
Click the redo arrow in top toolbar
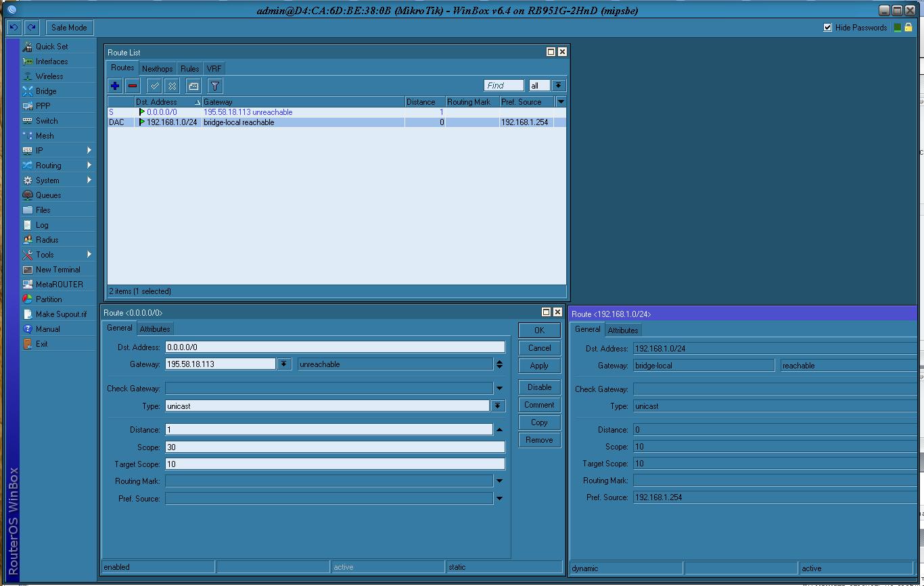(31, 28)
